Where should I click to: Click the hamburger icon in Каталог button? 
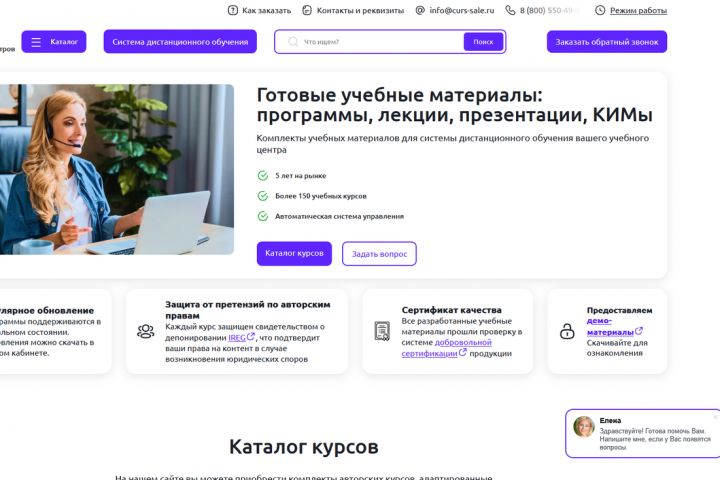tap(36, 42)
